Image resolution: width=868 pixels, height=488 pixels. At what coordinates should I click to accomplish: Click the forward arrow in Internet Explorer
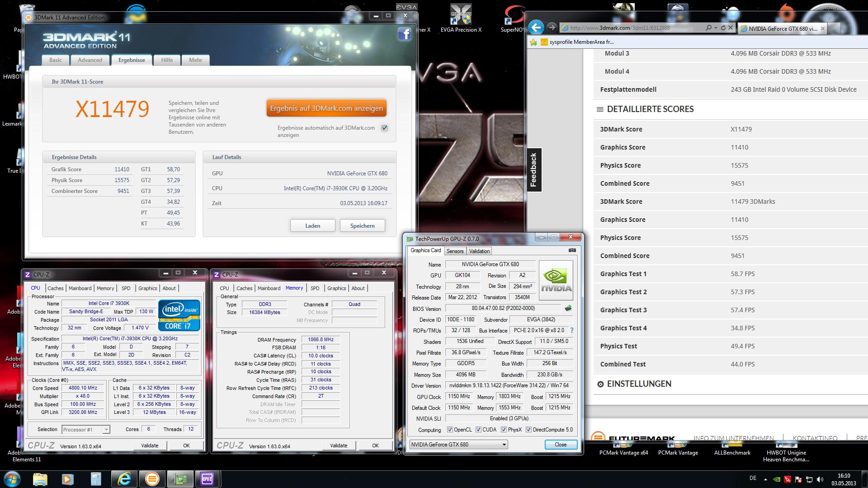(552, 28)
